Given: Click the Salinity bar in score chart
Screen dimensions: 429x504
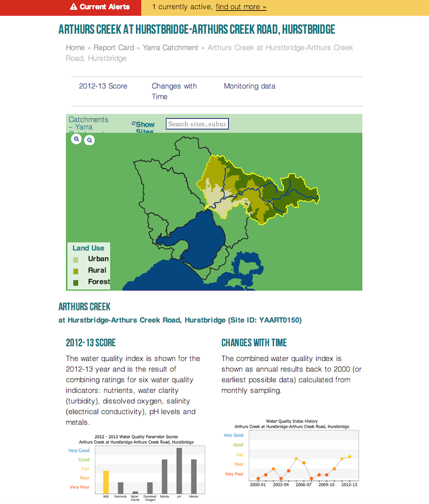Looking at the screenshot, I should pyautogui.click(x=165, y=476).
